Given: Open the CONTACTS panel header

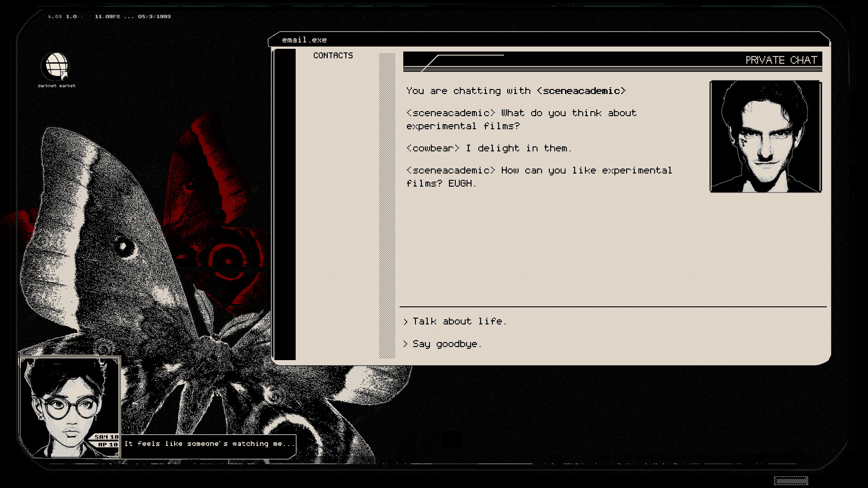Looking at the screenshot, I should click(333, 56).
